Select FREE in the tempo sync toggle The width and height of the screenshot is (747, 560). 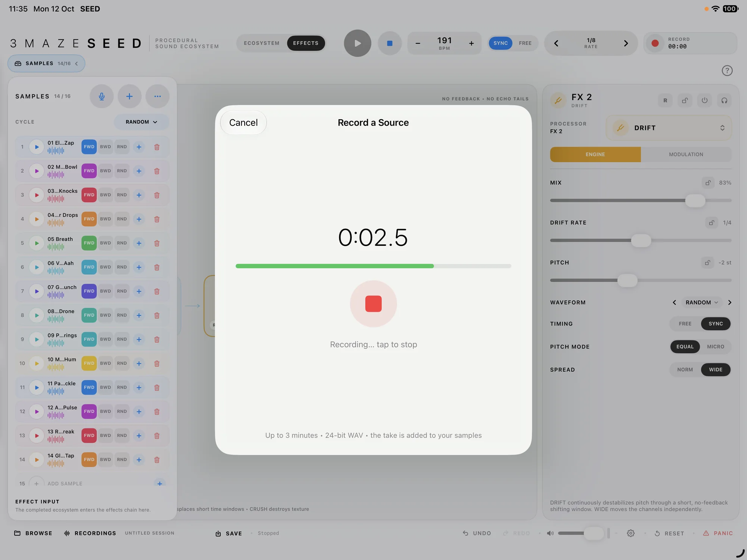point(525,43)
